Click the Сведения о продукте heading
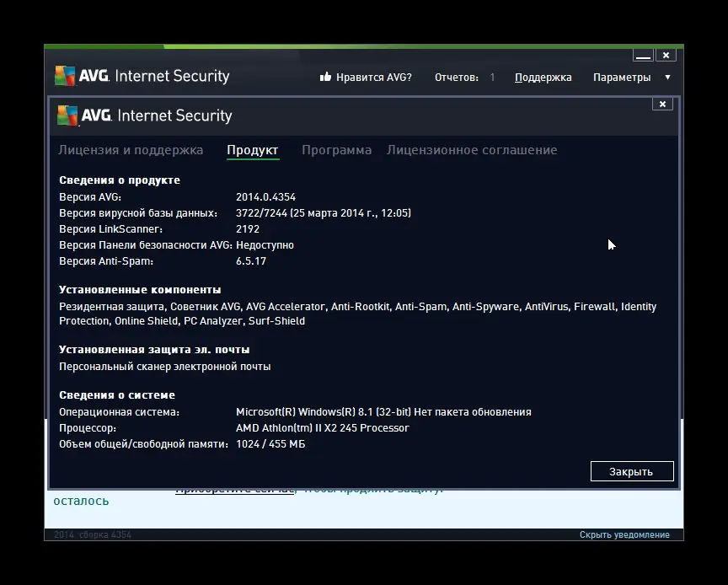728x585 pixels. click(120, 180)
